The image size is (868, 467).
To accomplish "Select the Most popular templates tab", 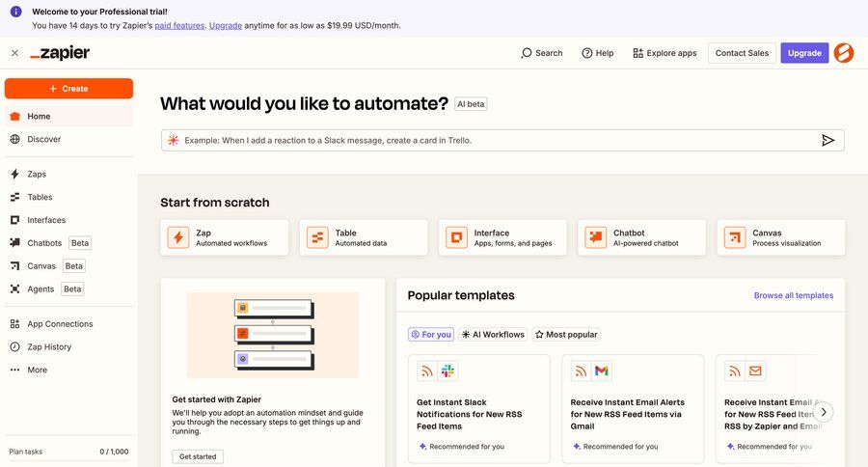I will [x=566, y=335].
